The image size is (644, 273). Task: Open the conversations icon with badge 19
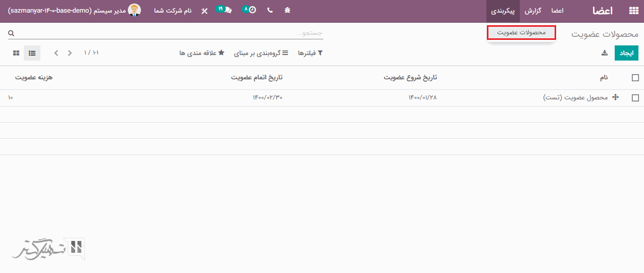(225, 11)
